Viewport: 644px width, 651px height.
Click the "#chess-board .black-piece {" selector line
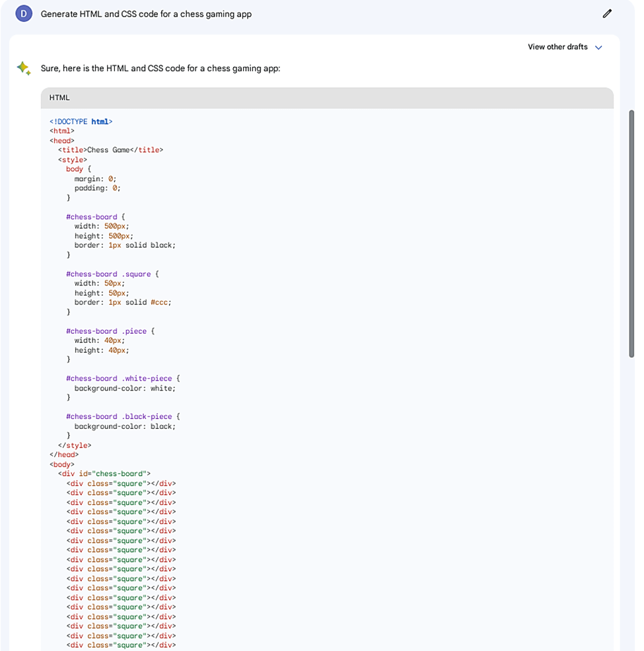click(124, 416)
